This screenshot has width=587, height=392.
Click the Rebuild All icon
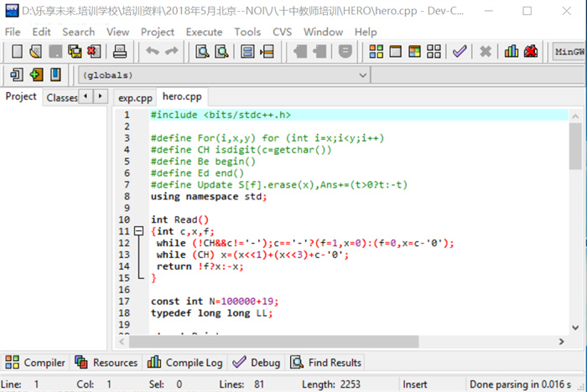point(434,51)
